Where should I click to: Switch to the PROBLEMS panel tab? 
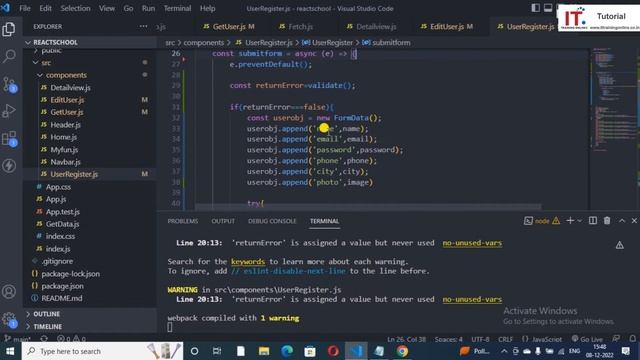point(182,221)
